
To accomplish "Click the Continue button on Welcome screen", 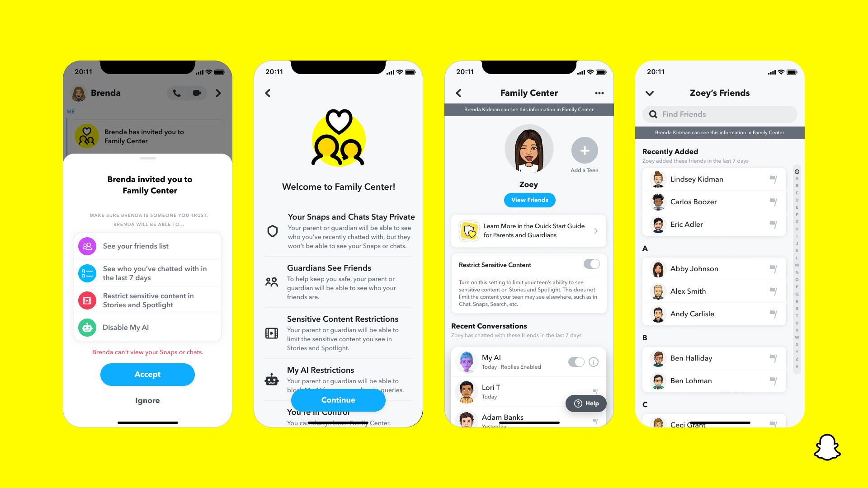I will [338, 400].
